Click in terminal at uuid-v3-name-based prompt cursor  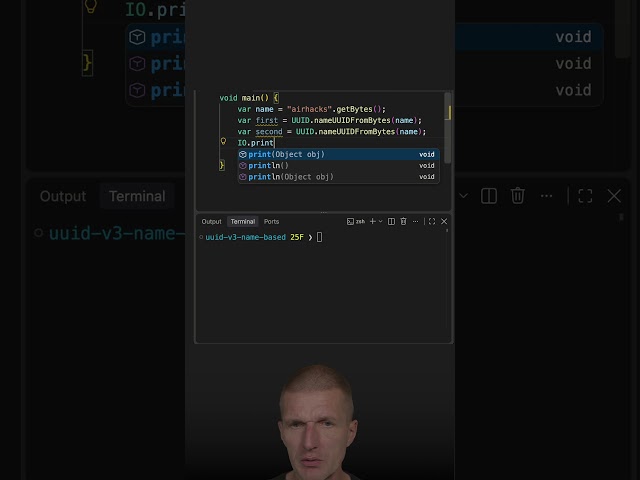coord(320,237)
